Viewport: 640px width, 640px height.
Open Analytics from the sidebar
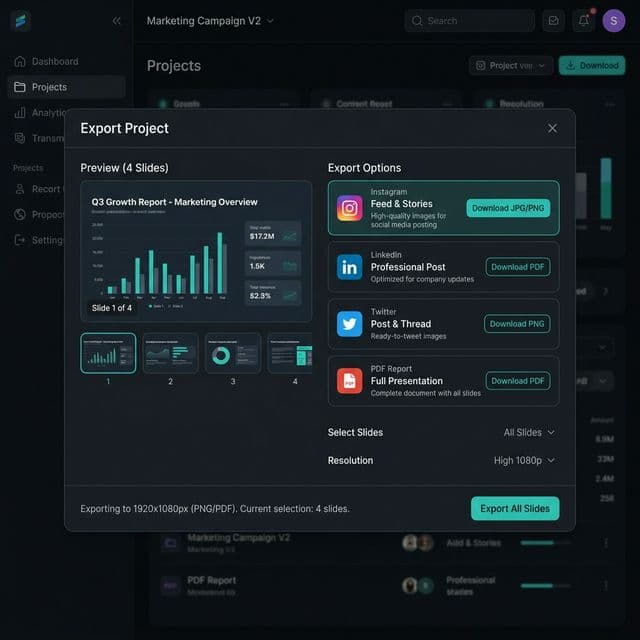click(39, 113)
